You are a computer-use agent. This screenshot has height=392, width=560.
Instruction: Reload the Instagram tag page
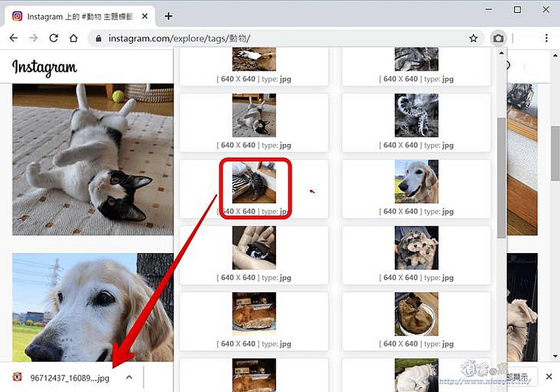tap(53, 38)
